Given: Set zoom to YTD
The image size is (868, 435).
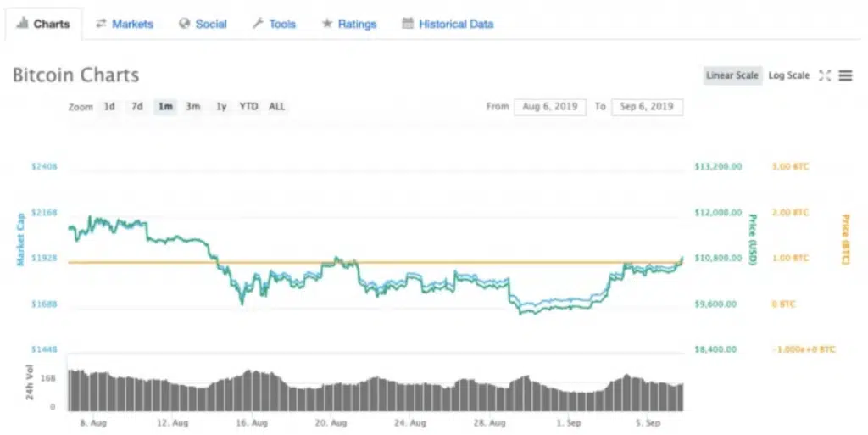Looking at the screenshot, I should point(248,106).
